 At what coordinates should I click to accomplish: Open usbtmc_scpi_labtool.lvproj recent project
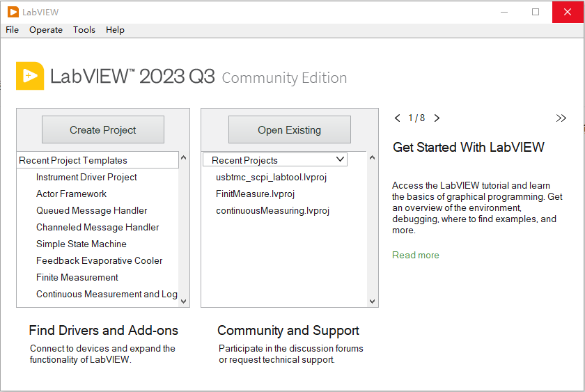[x=271, y=177]
